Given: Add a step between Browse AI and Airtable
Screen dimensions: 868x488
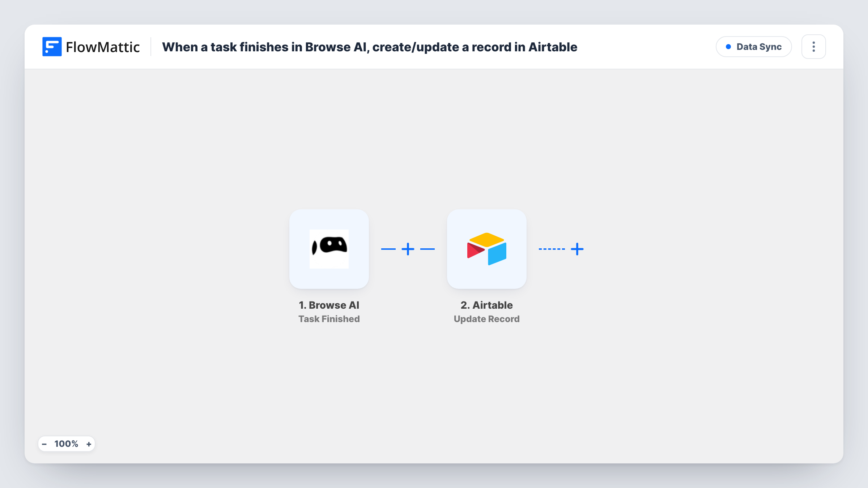Looking at the screenshot, I should click(x=408, y=249).
